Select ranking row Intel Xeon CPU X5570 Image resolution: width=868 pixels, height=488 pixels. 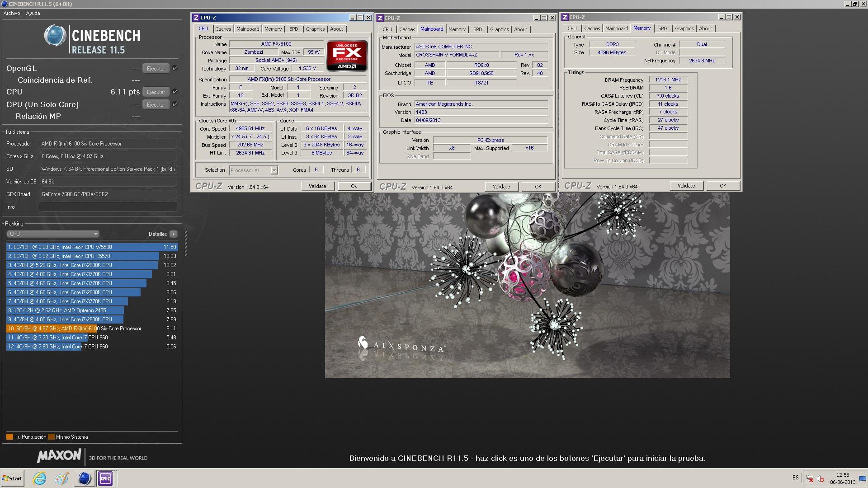tap(92, 256)
